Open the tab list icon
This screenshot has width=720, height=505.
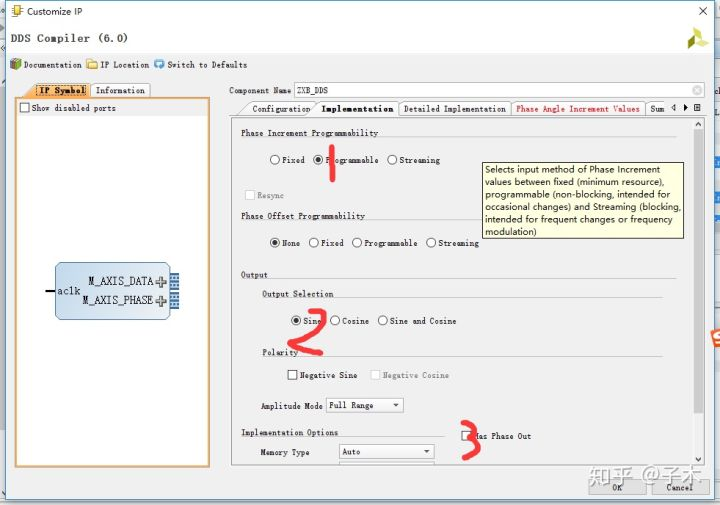point(698,107)
